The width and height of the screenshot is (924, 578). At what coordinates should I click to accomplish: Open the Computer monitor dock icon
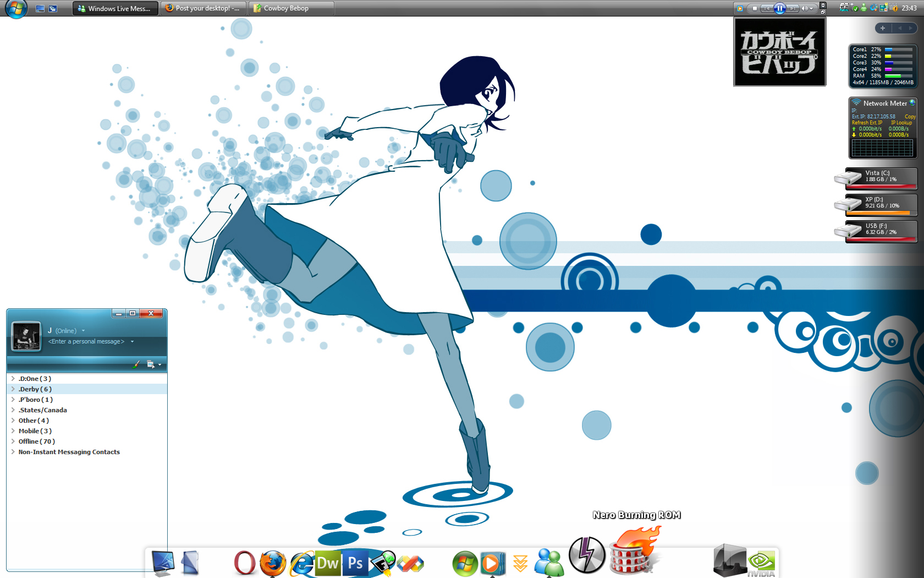point(163,563)
